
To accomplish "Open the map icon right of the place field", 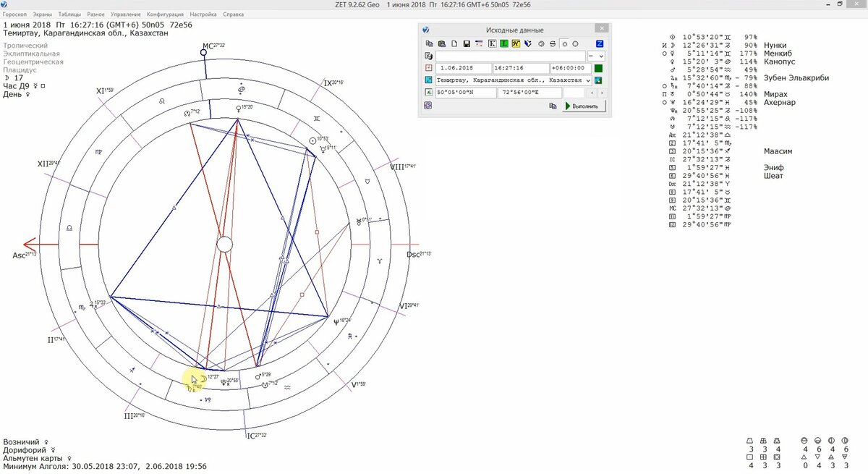I will point(598,80).
